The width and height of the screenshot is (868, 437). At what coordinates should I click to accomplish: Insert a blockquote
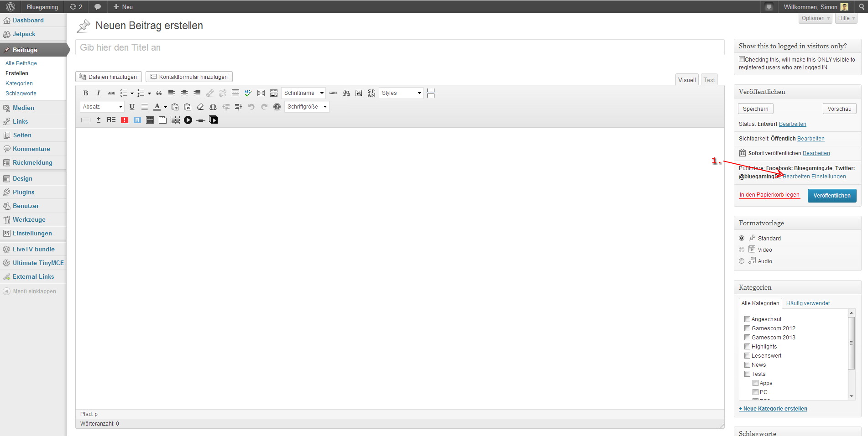[x=159, y=93]
